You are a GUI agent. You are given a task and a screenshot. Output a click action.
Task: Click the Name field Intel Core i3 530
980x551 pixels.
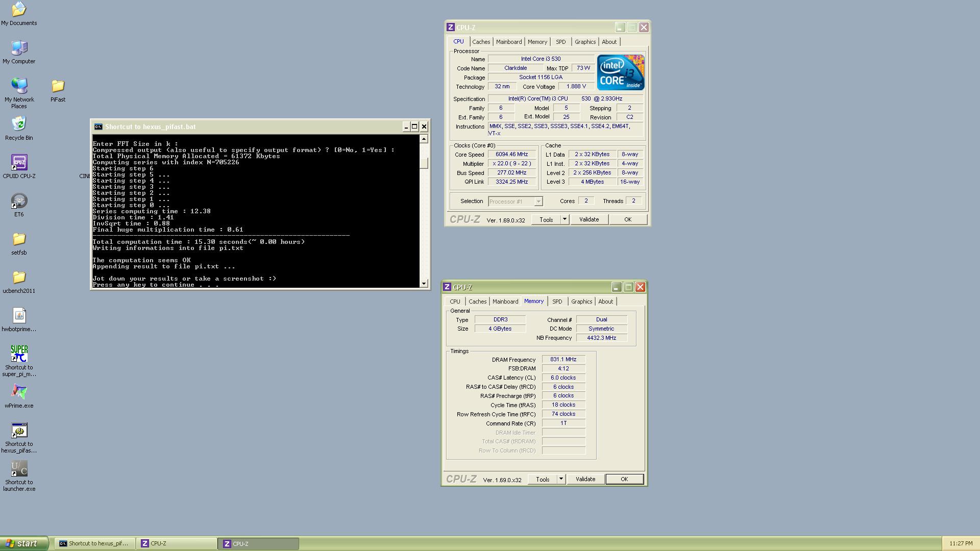pos(541,59)
